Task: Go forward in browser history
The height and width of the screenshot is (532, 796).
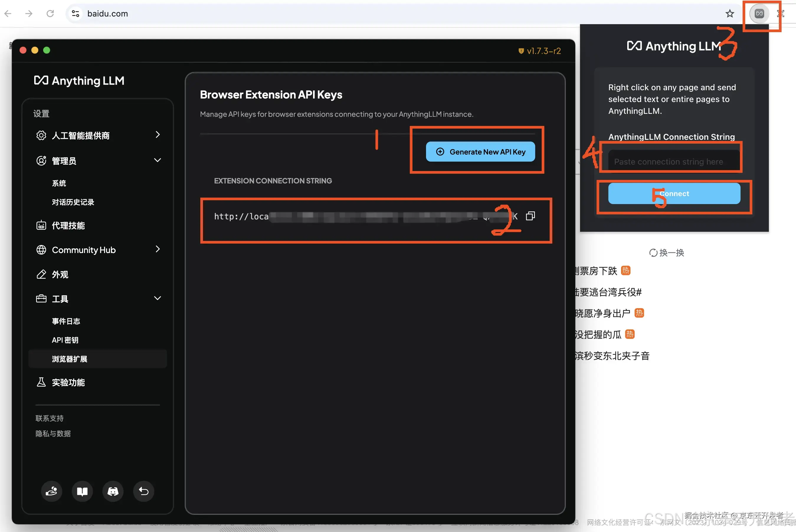Action: (29, 14)
